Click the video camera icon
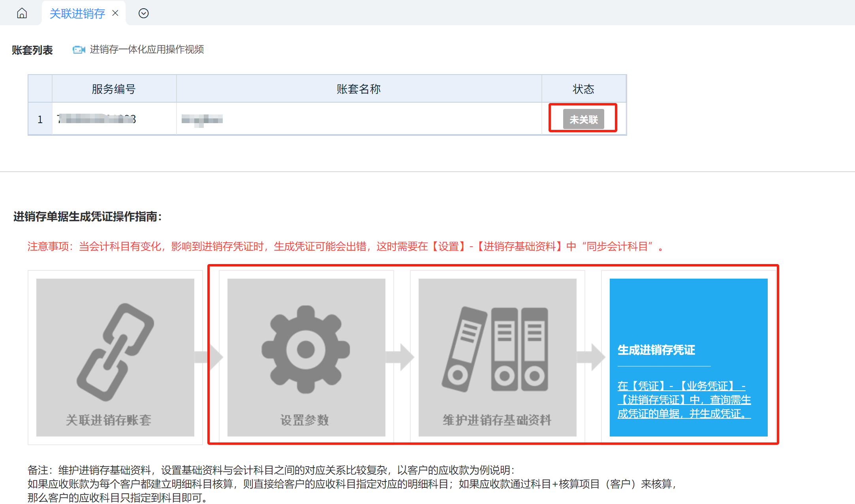855x504 pixels. (x=79, y=50)
